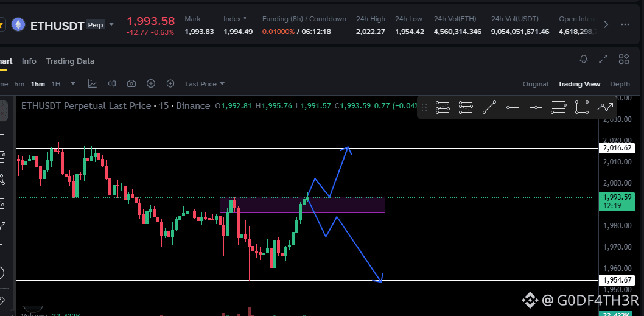This screenshot has height=316, width=644.
Task: Open the Info tab
Action: (29, 61)
